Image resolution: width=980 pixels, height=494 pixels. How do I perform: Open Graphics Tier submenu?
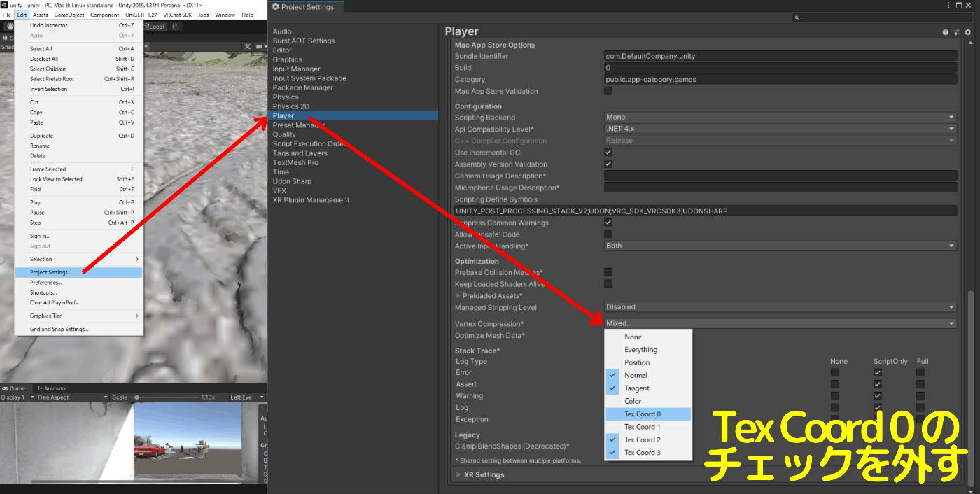(78, 316)
